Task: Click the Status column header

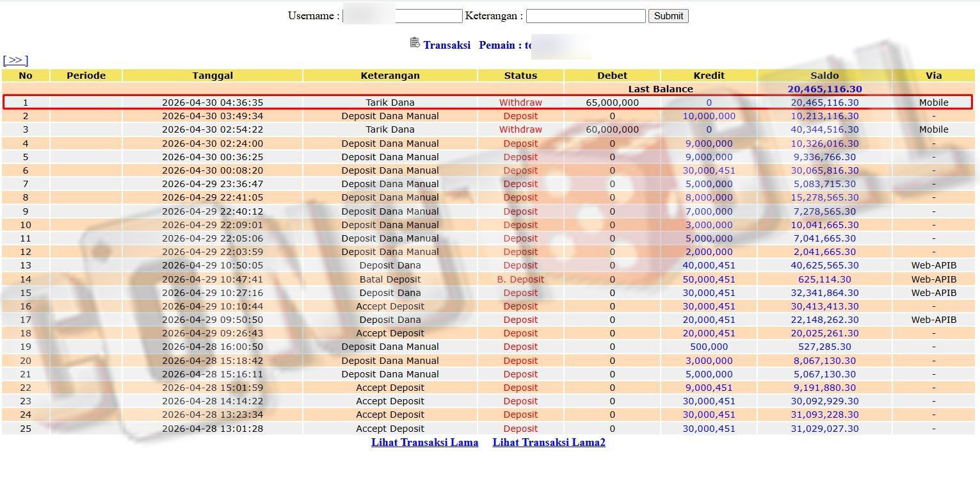Action: coord(520,76)
